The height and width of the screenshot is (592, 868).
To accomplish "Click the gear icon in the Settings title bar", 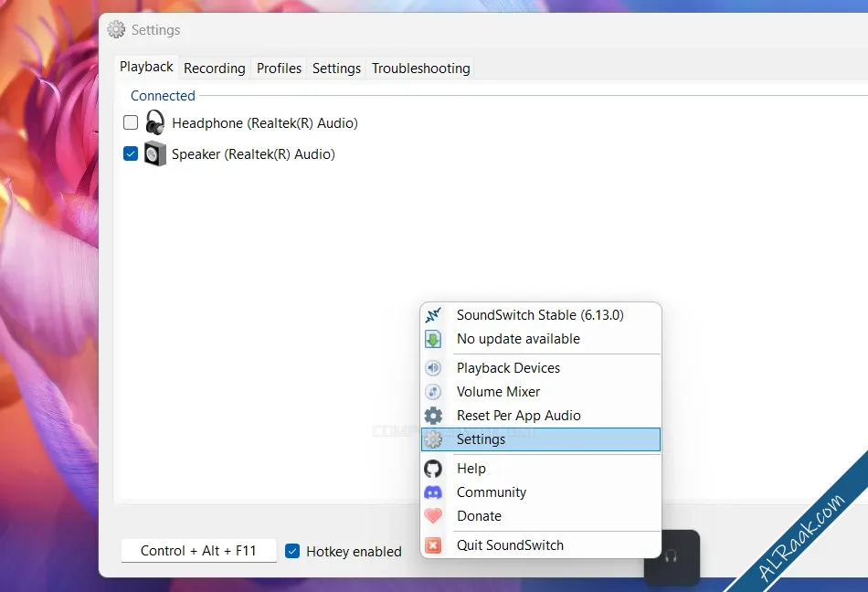I will coord(116,29).
